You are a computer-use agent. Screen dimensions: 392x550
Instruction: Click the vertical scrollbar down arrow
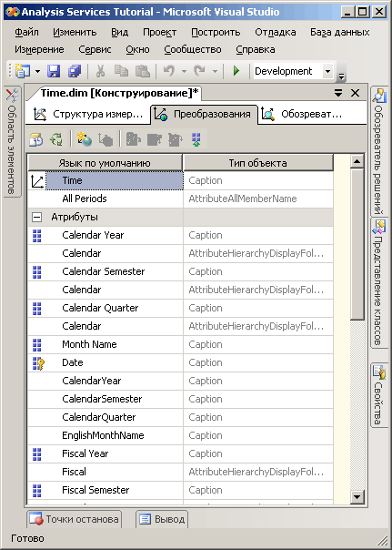tap(357, 496)
